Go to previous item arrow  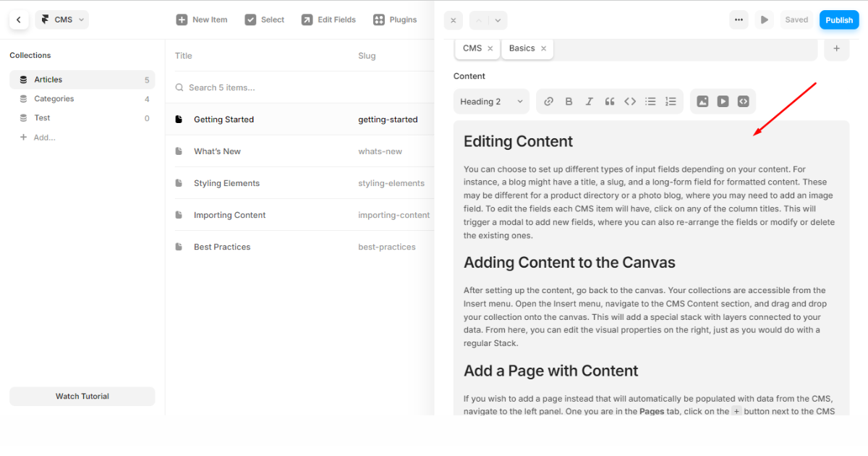pos(479,20)
